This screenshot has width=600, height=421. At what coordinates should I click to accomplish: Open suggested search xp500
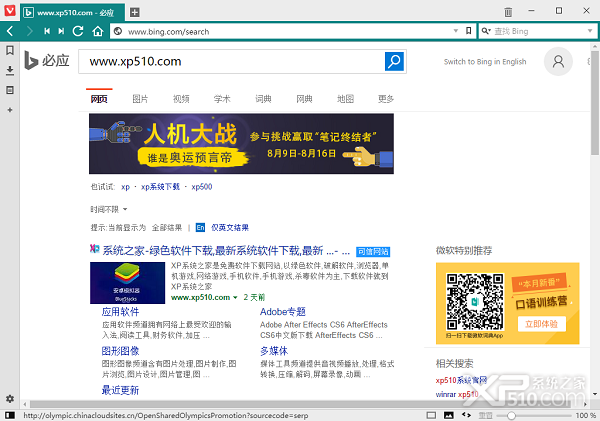pyautogui.click(x=202, y=187)
